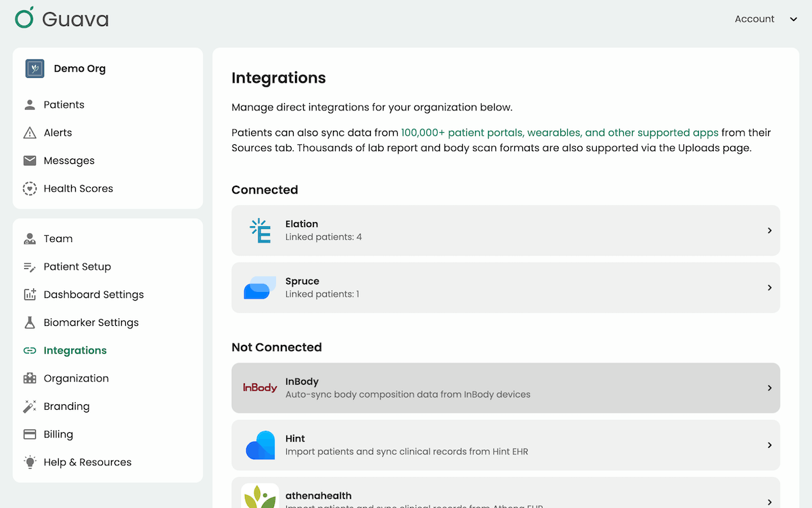
Task: Click the Patients person icon
Action: tap(30, 104)
